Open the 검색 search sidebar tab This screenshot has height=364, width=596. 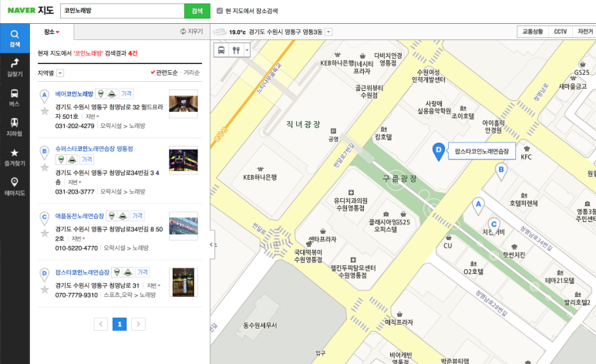pos(15,39)
